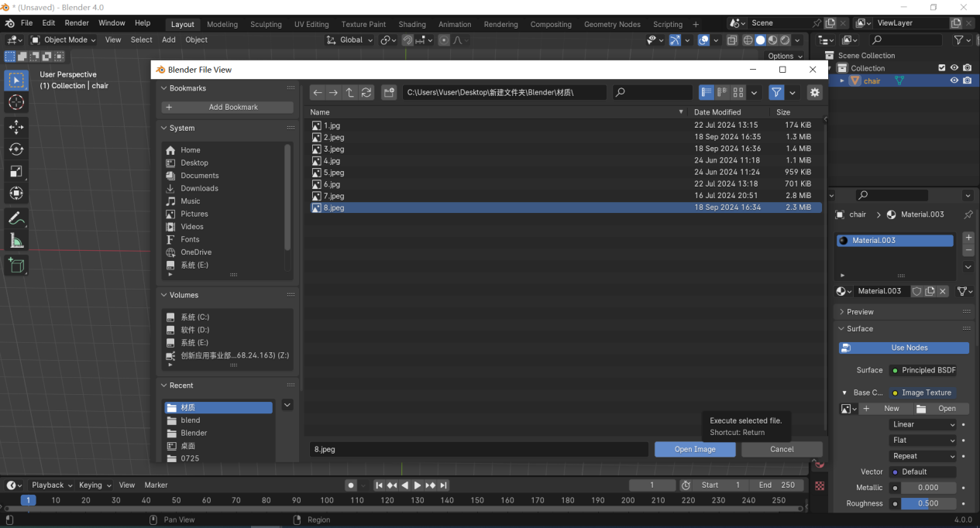Create a new directory in the file browser
The height and width of the screenshot is (528, 980).
[389, 92]
